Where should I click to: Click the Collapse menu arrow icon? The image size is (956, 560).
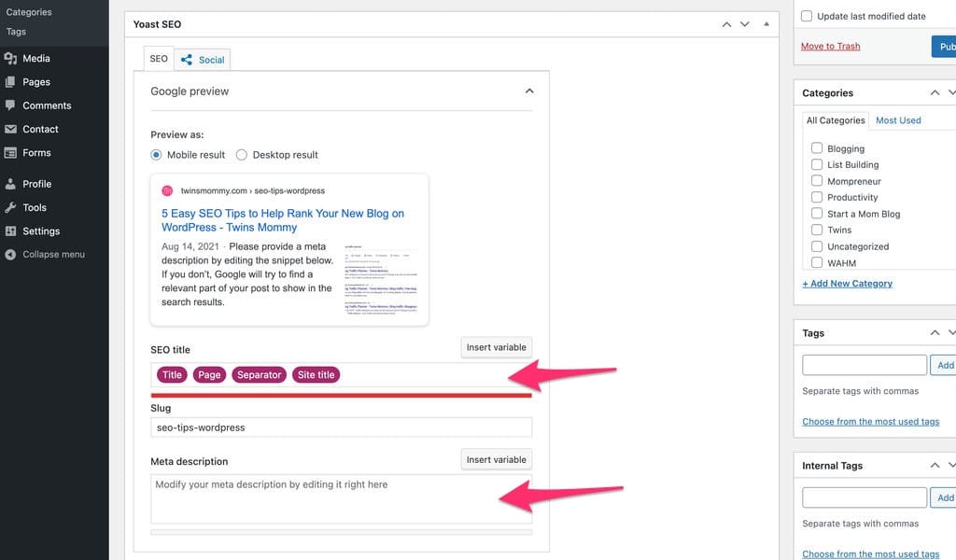pyautogui.click(x=10, y=254)
